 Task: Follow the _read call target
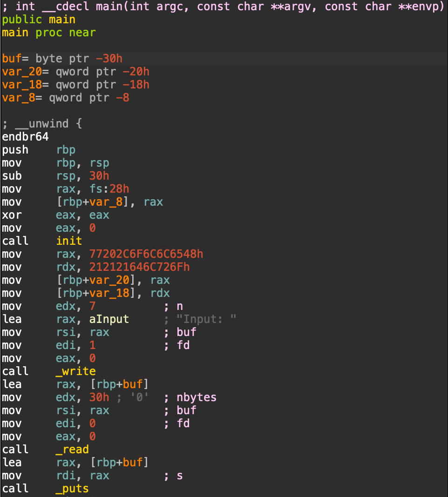72,450
